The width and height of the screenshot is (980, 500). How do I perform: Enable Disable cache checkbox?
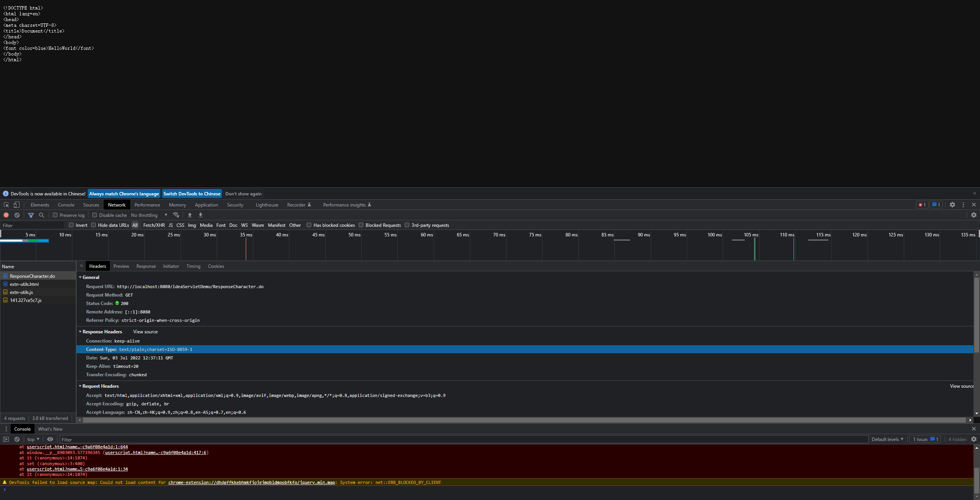point(95,215)
